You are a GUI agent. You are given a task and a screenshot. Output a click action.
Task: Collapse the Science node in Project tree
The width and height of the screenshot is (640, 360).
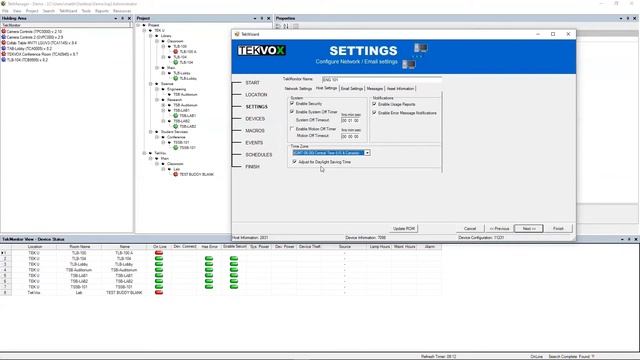(x=151, y=84)
